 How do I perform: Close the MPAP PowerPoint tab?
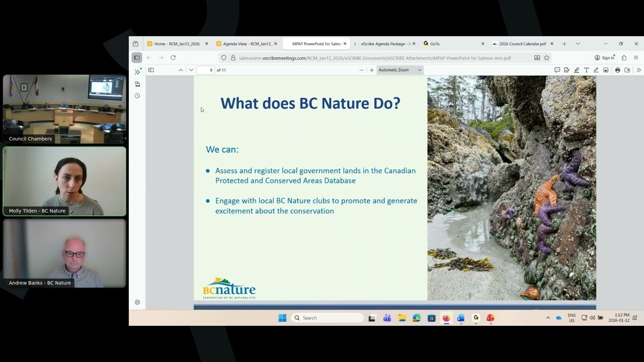345,44
